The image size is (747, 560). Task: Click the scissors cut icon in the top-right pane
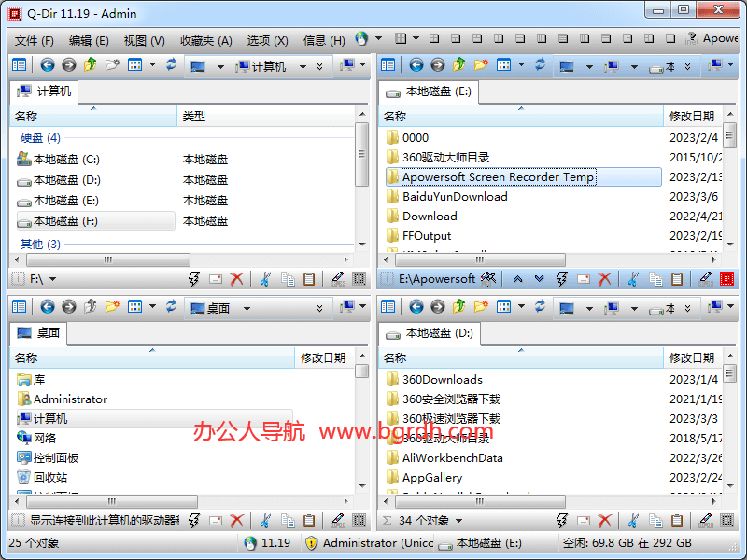coord(633,279)
